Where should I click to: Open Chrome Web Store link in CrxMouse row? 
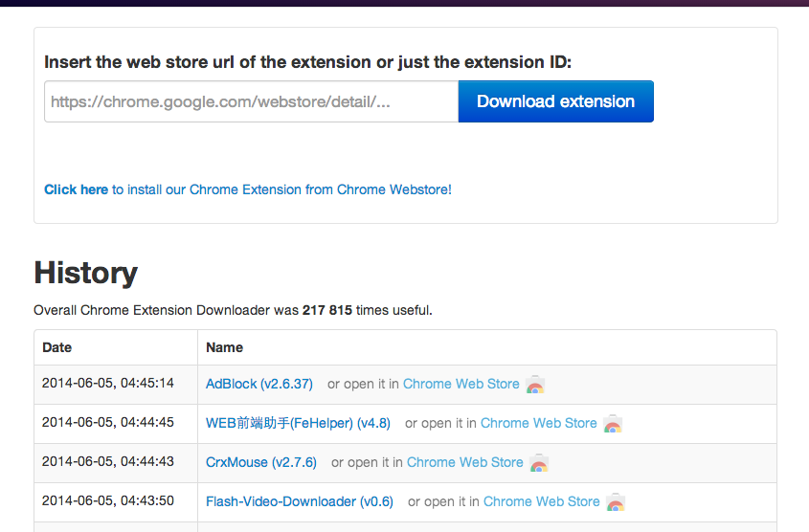(x=465, y=462)
